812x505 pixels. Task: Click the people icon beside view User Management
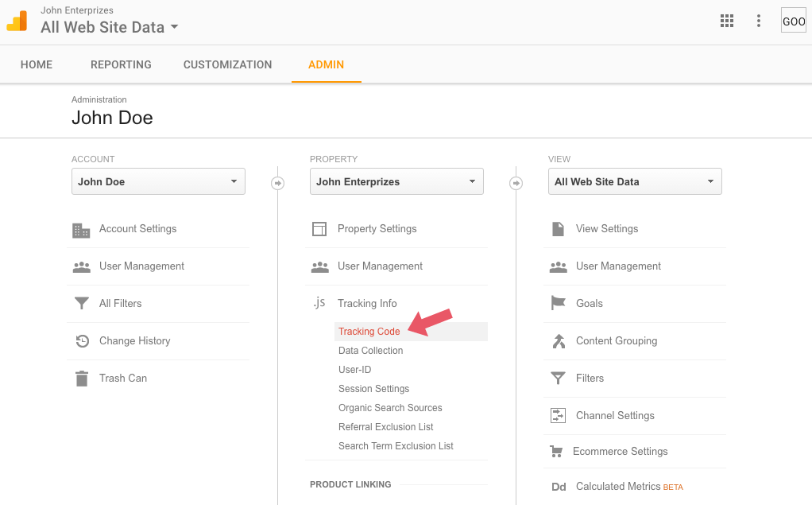(558, 266)
